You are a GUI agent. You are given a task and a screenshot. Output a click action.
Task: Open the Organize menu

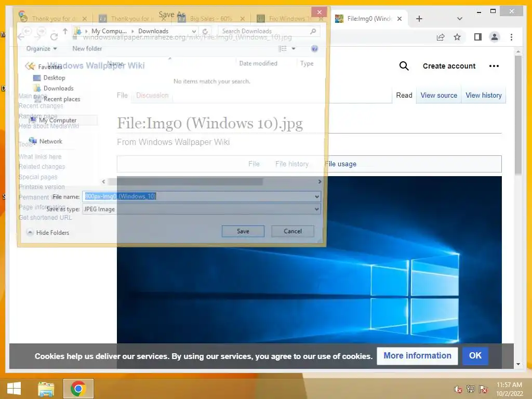point(42,48)
